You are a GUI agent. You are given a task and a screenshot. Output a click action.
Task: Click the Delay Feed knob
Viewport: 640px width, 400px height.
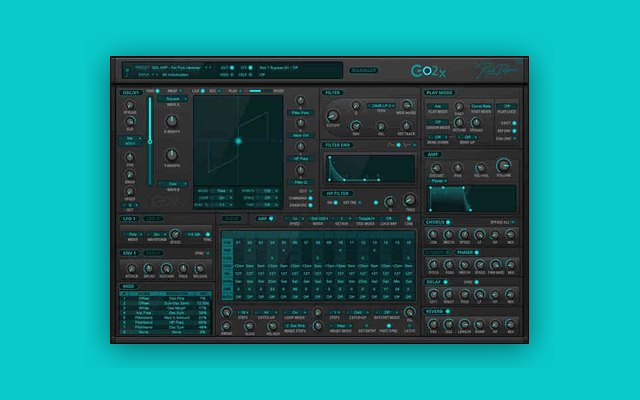click(x=464, y=294)
